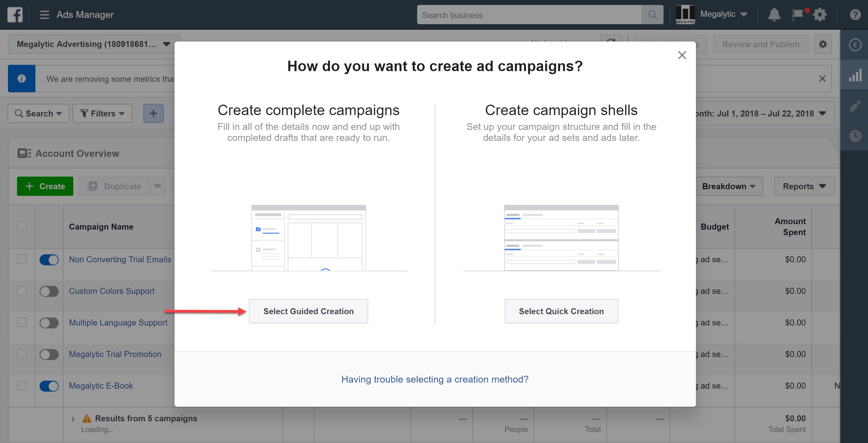Open the Breakdown menu
This screenshot has height=443, width=868.
[728, 186]
